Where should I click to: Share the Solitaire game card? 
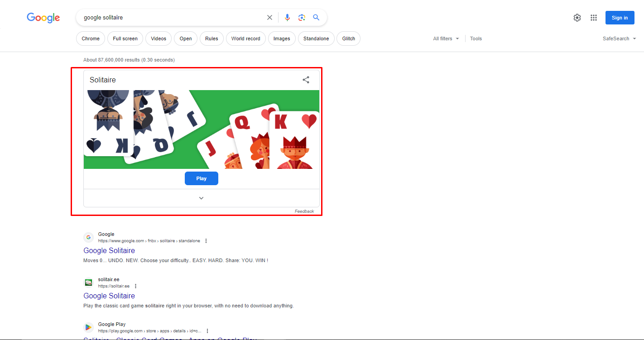coord(306,80)
